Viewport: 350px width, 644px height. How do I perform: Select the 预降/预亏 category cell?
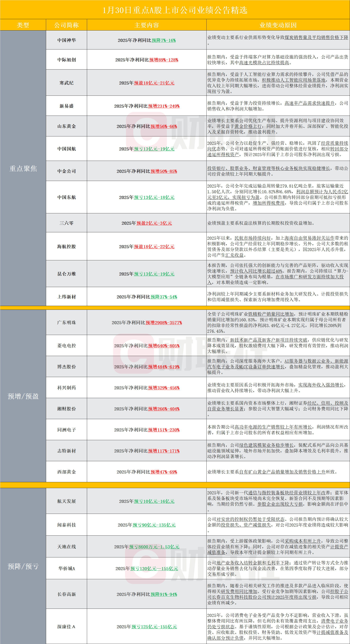pyautogui.click(x=23, y=566)
